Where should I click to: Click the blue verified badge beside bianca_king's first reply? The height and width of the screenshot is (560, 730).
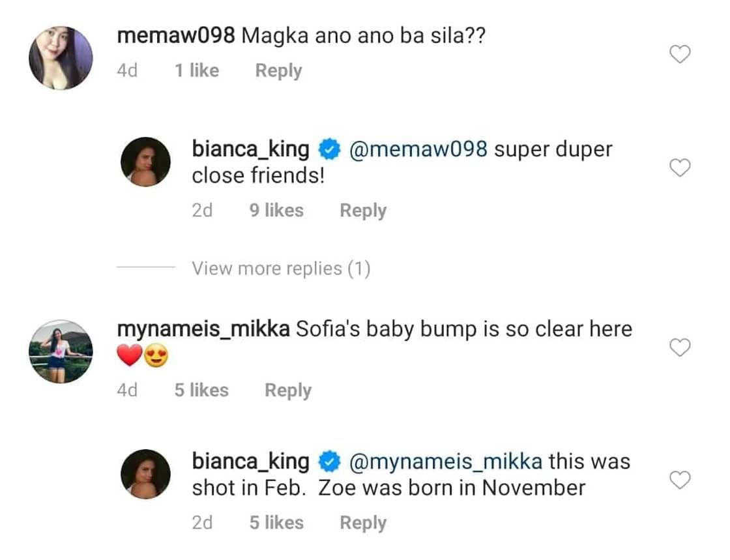[x=330, y=149]
